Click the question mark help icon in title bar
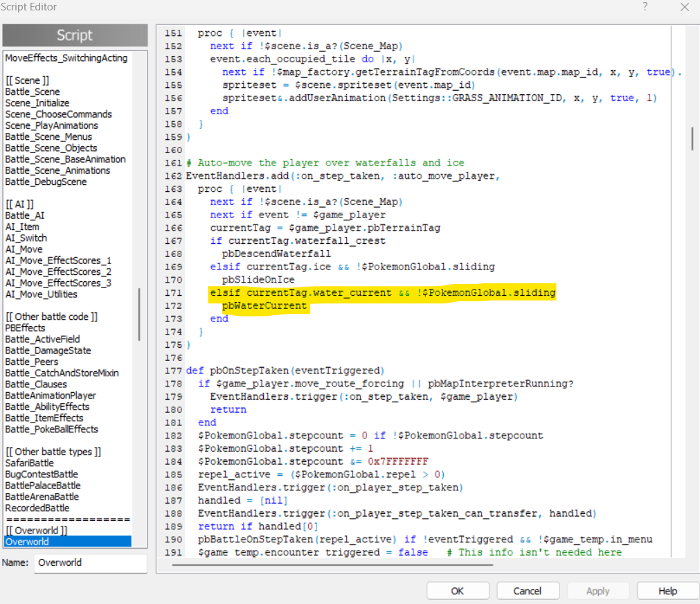 (x=645, y=7)
